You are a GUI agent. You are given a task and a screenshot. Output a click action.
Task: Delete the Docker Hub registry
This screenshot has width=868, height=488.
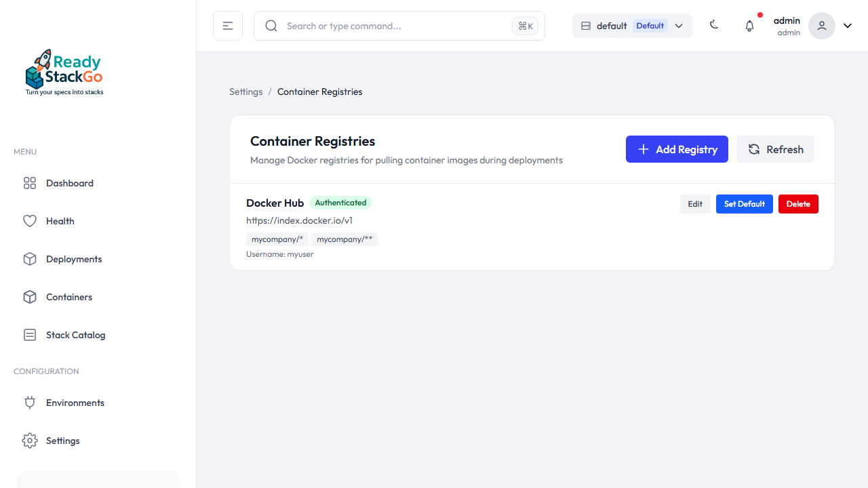tap(797, 203)
